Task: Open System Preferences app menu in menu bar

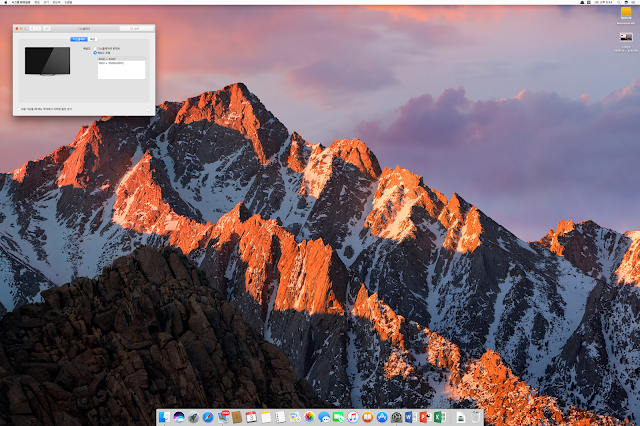Action: [20, 2]
